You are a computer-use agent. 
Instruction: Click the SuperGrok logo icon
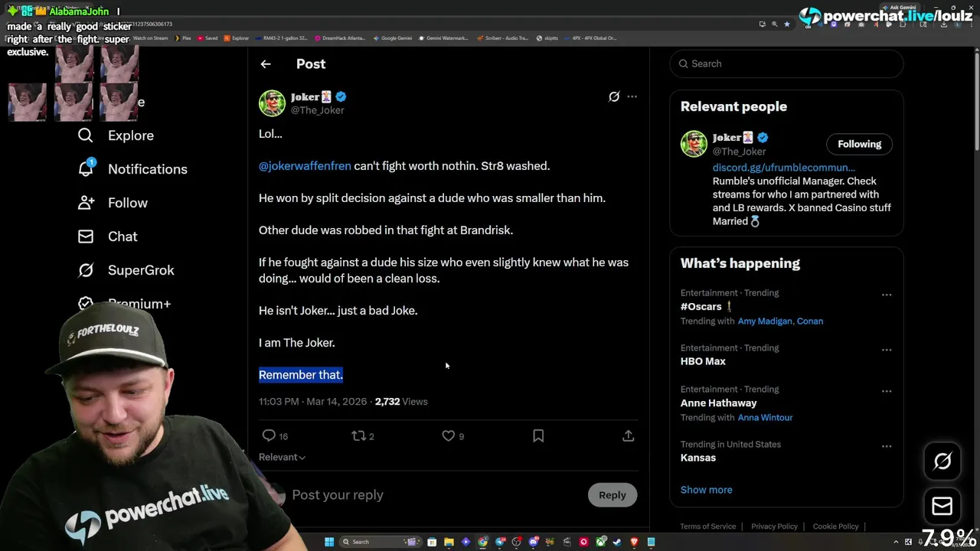pos(86,270)
